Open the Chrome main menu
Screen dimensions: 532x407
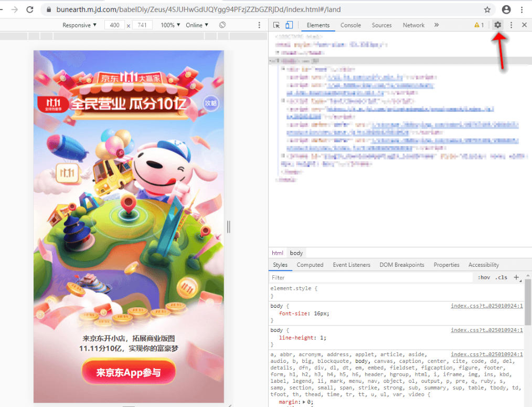[522, 9]
